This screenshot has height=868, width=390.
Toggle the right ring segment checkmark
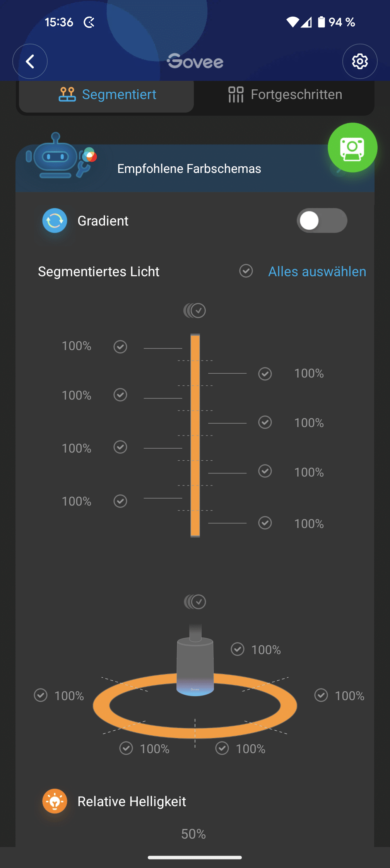point(321,695)
